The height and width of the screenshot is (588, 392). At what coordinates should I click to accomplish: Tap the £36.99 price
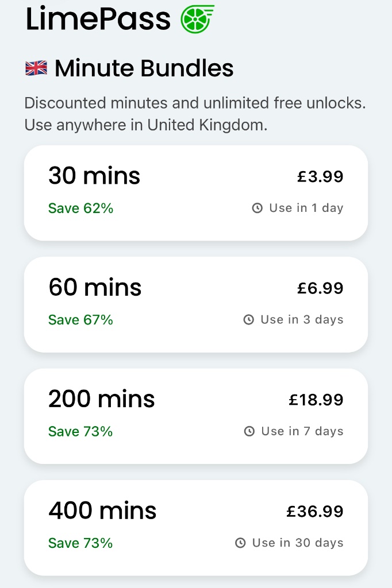(315, 511)
